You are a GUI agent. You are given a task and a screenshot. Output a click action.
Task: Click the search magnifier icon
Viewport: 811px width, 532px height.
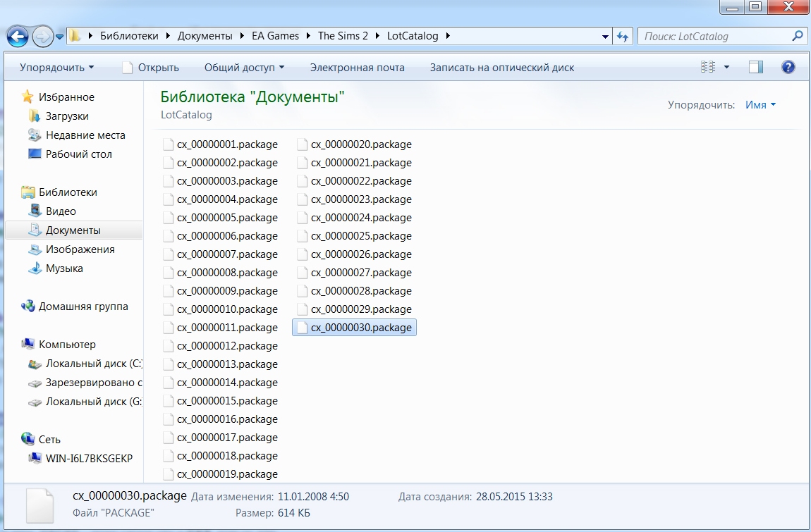coord(797,36)
